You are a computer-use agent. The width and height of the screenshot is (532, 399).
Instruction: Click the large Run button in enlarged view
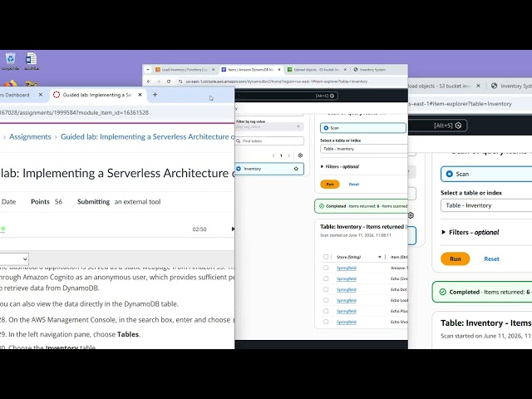[456, 259]
